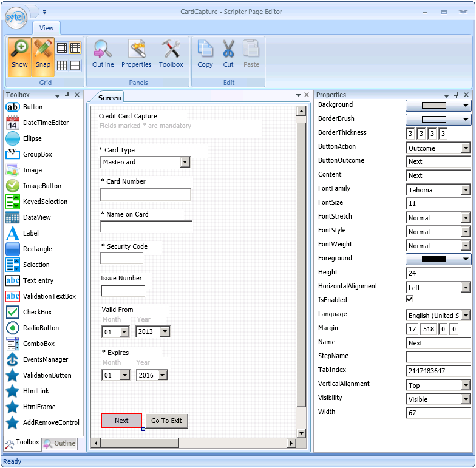Open the Toolbox panel options arrow
The height and width of the screenshot is (468, 476).
coord(57,96)
